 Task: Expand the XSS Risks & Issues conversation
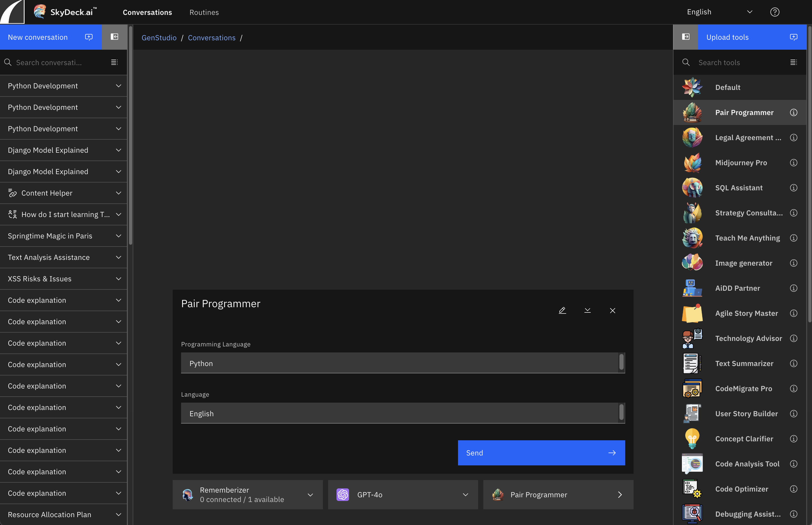[118, 278]
